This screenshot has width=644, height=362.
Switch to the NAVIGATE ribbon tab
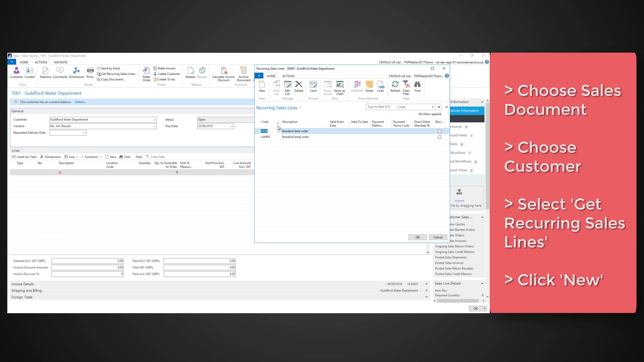[x=60, y=62]
